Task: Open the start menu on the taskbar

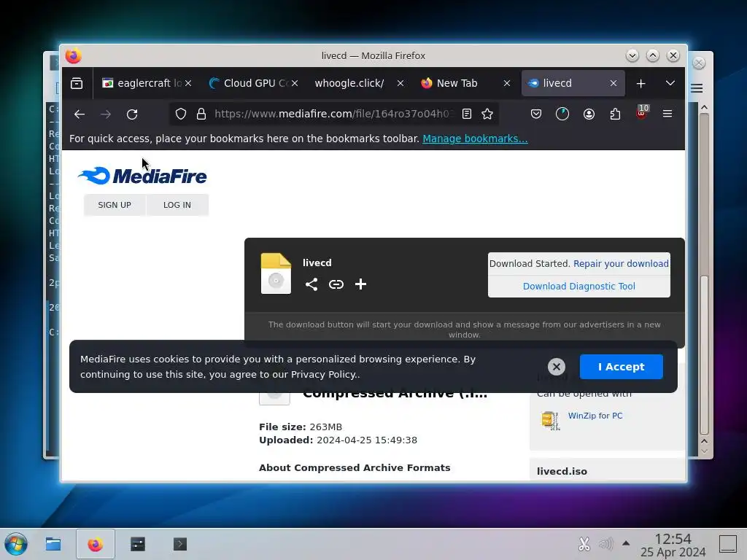Action: click(x=16, y=544)
